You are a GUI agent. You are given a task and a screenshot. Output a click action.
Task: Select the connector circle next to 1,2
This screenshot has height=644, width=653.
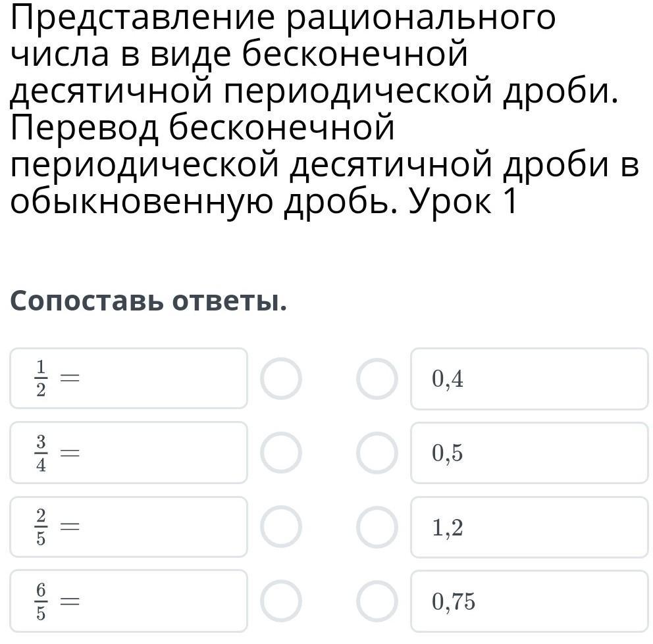click(x=377, y=527)
